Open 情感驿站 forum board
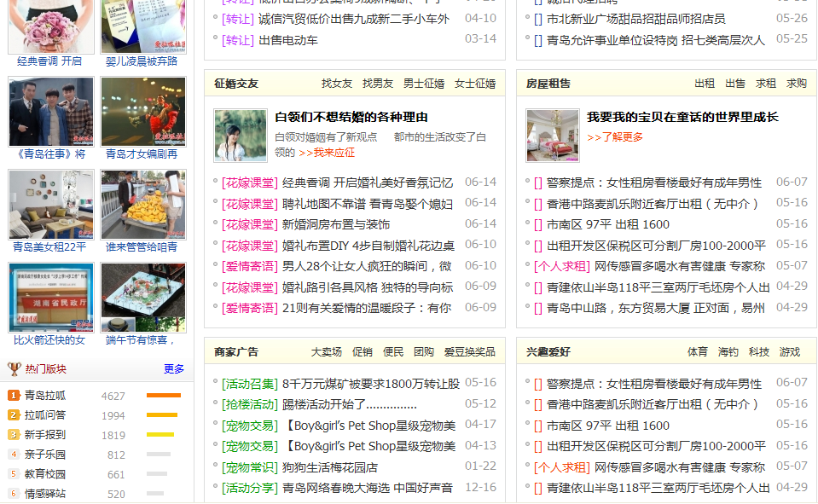 (x=45, y=494)
